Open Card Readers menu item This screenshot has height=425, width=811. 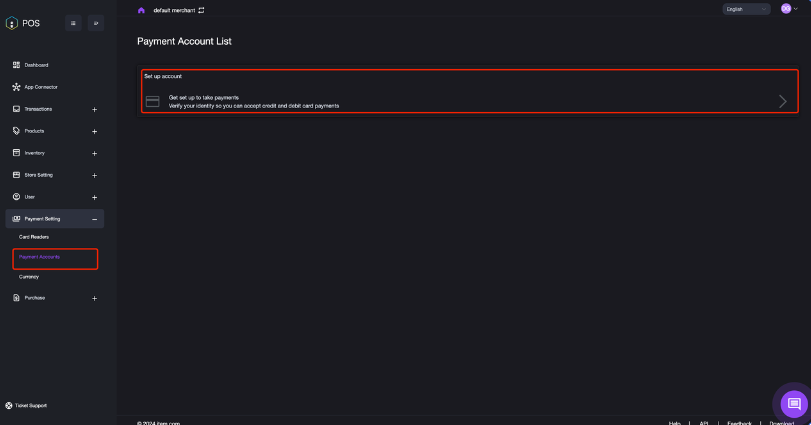point(34,237)
